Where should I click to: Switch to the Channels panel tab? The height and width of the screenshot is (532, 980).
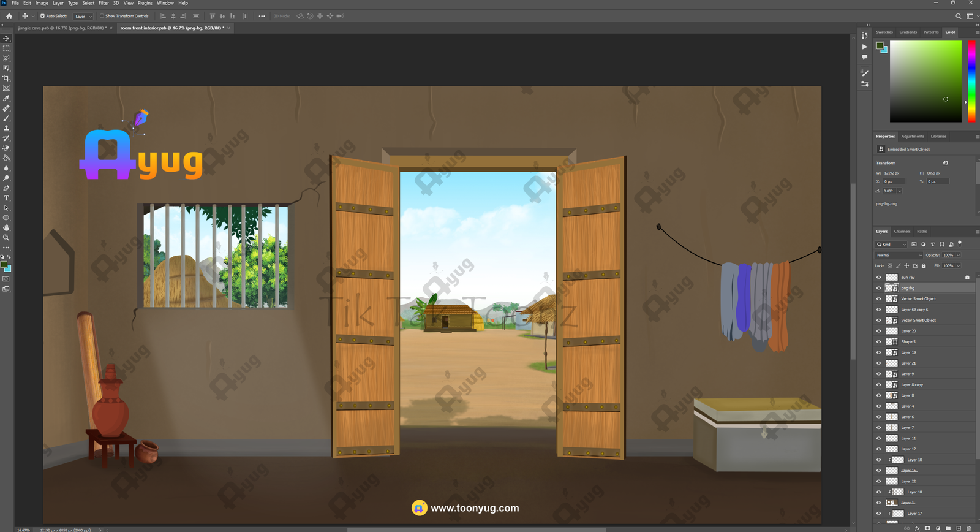coord(902,231)
